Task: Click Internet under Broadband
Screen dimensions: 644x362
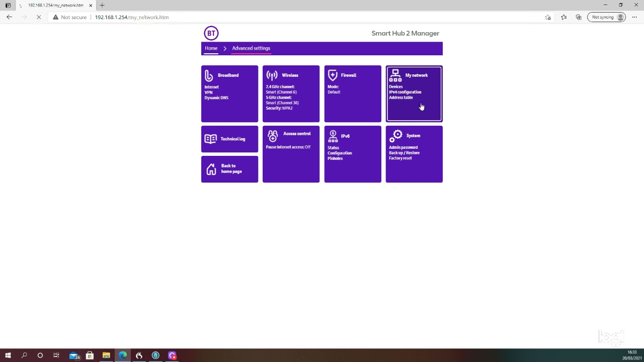Action: click(212, 87)
